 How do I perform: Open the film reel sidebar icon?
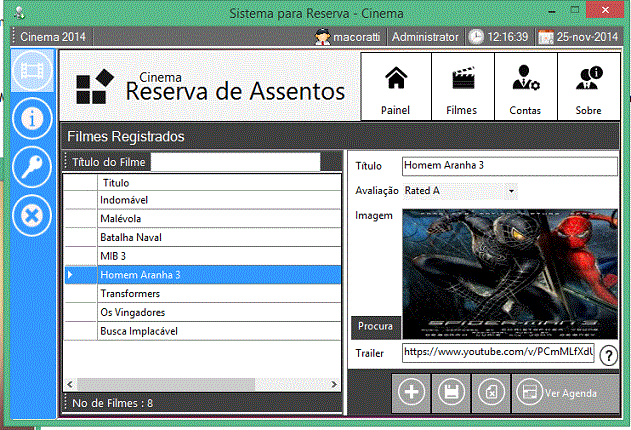coord(32,71)
